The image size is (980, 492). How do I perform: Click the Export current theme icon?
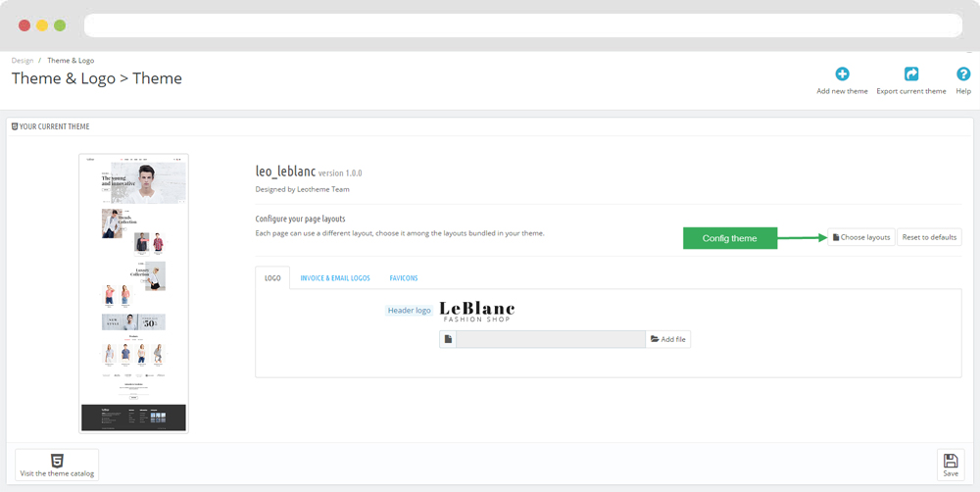coord(911,74)
